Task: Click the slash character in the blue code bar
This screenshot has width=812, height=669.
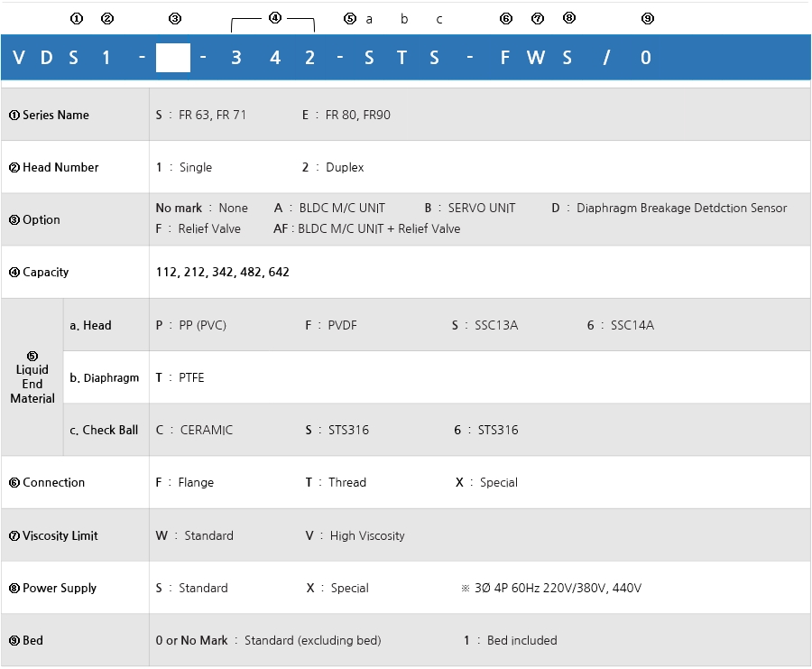Action: pos(606,58)
